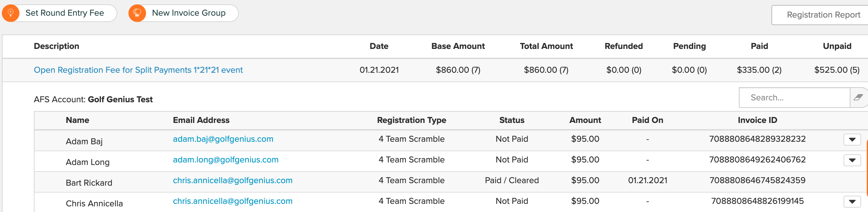
Task: Click the Paid On column header
Action: tap(647, 120)
